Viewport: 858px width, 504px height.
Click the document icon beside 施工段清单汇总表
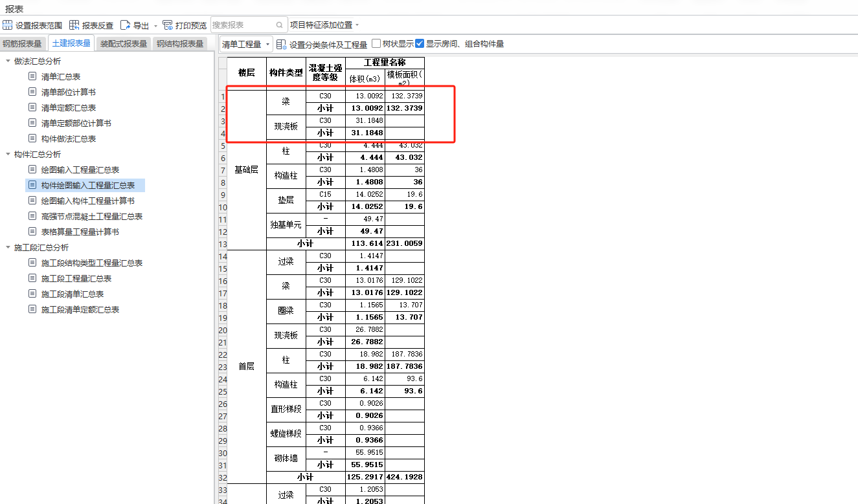(32, 294)
